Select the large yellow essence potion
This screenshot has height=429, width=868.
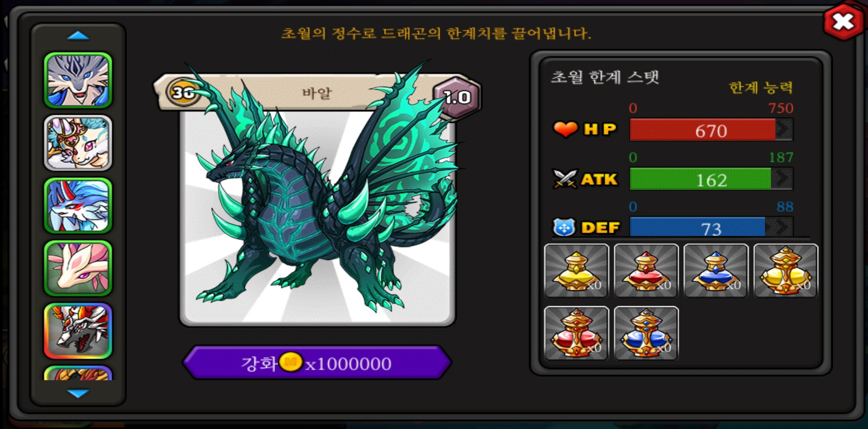pyautogui.click(x=786, y=271)
